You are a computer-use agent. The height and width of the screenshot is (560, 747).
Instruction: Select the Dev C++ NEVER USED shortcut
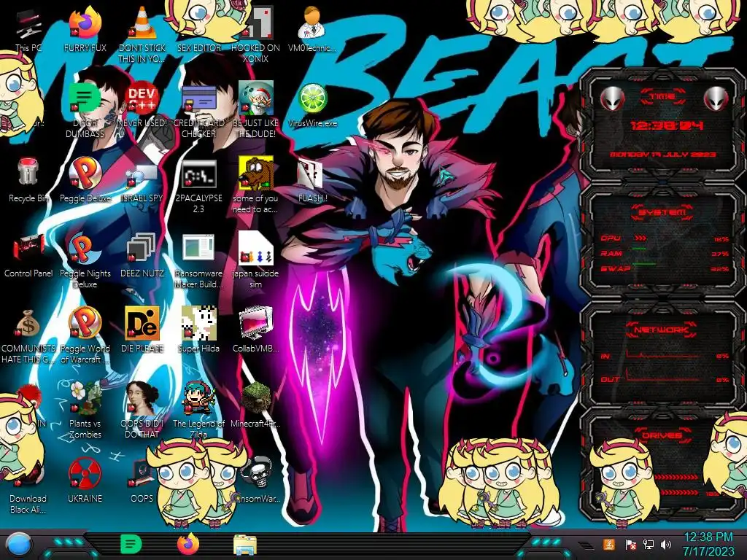pos(142,105)
